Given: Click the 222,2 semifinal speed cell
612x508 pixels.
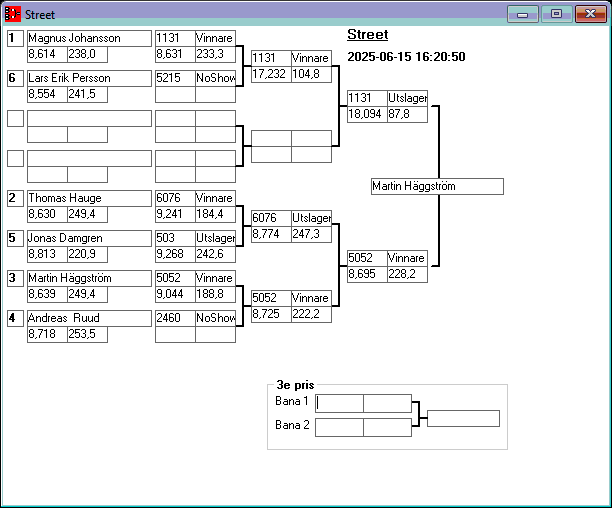Looking at the screenshot, I should coord(311,314).
